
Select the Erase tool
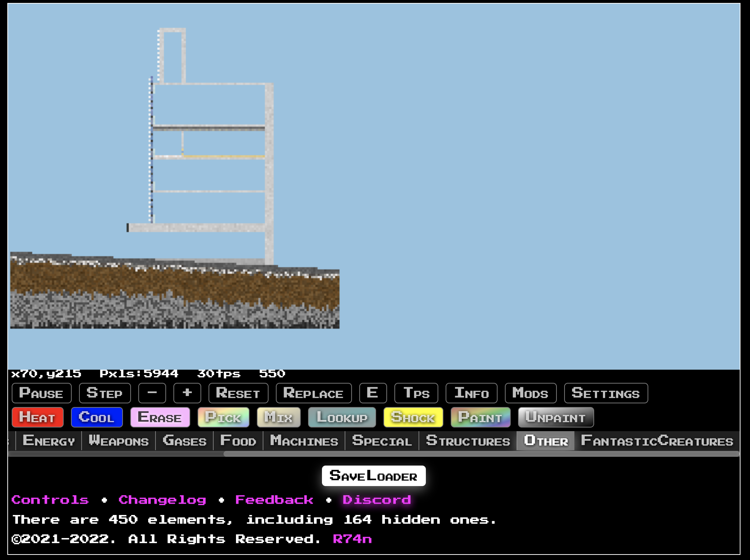(160, 417)
